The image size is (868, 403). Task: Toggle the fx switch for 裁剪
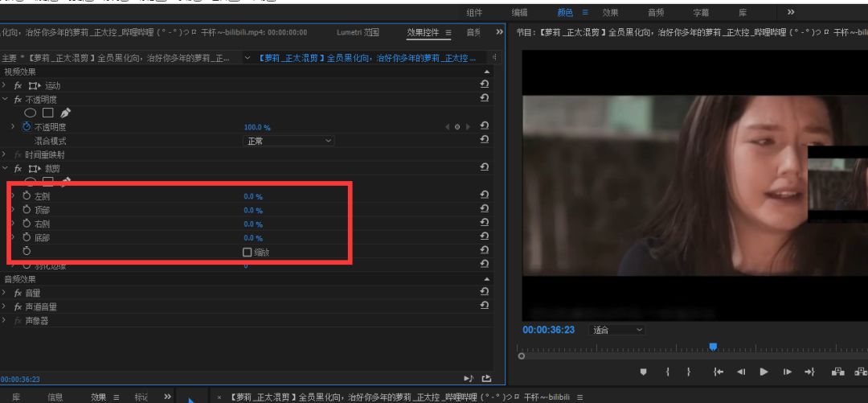(18, 168)
